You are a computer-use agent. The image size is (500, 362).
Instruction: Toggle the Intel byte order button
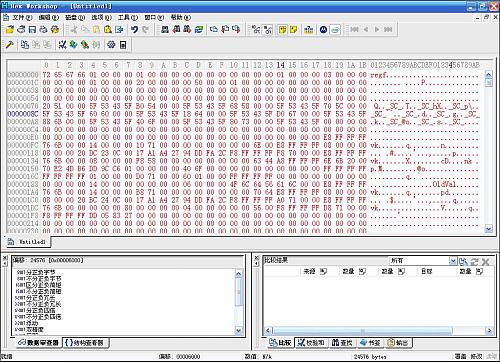335,30
